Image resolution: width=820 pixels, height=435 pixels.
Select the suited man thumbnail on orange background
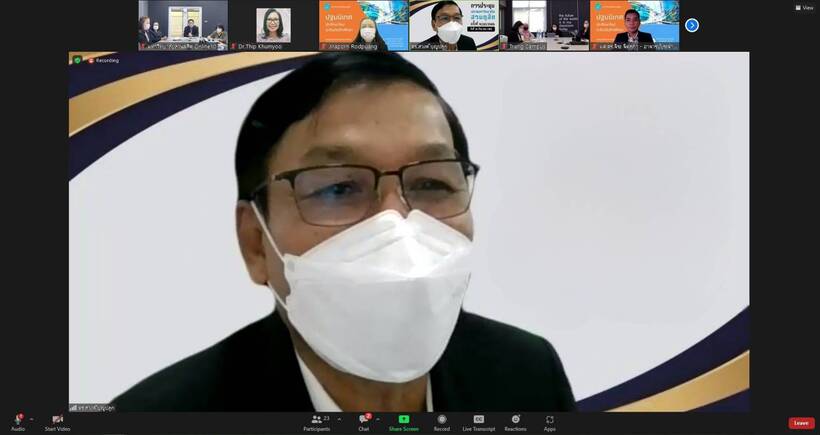pyautogui.click(x=634, y=25)
